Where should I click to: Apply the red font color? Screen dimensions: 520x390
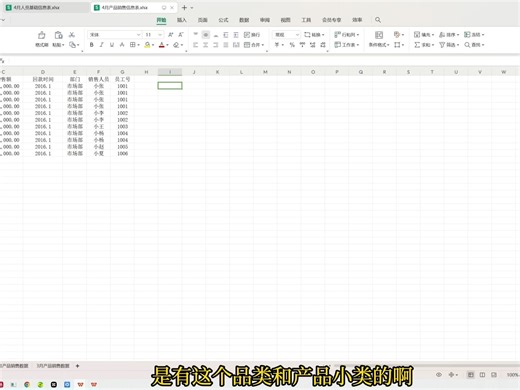point(162,45)
